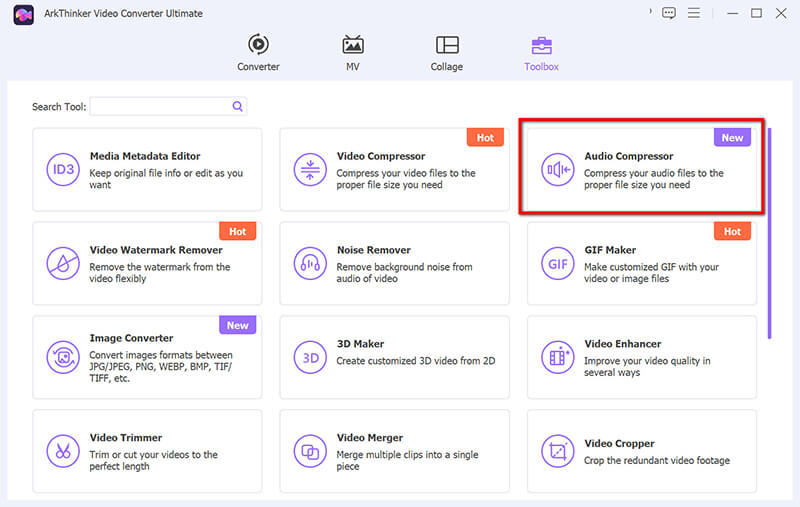Click the Video Merger icon
The width and height of the screenshot is (800, 507).
pyautogui.click(x=310, y=451)
